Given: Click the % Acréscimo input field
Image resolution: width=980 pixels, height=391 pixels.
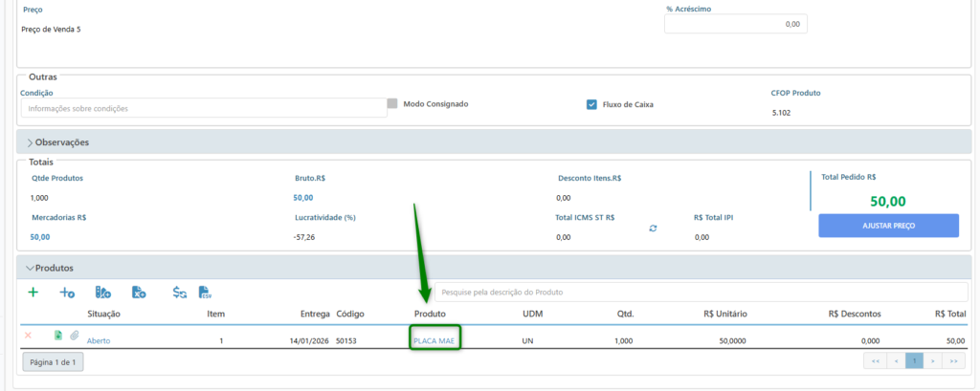Looking at the screenshot, I should [735, 24].
